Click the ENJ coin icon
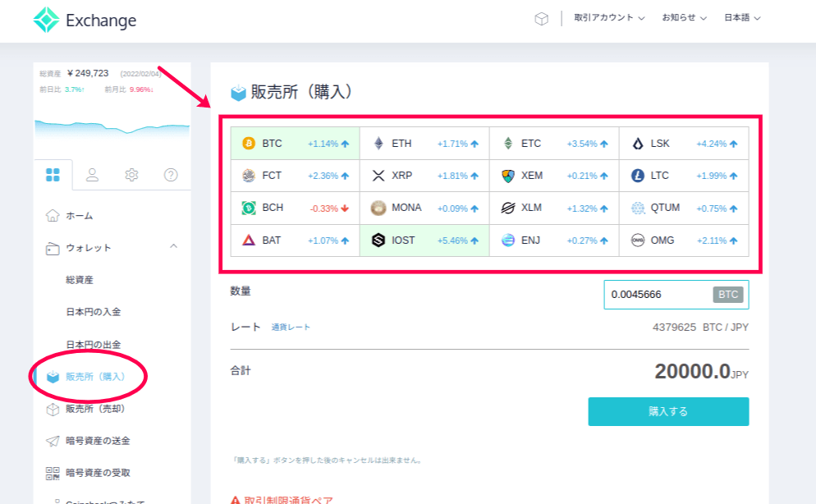 click(508, 241)
